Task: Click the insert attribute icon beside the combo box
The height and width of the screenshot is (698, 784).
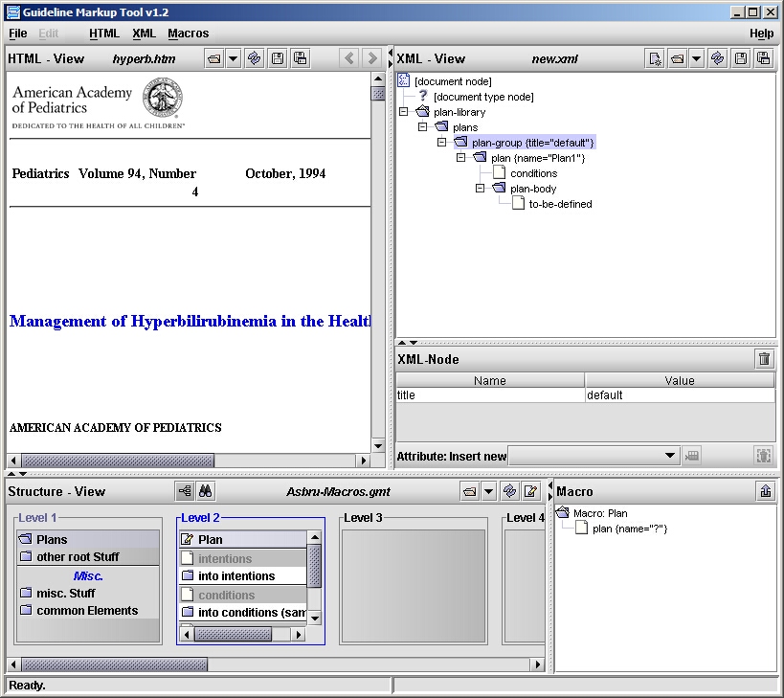Action: coord(692,456)
